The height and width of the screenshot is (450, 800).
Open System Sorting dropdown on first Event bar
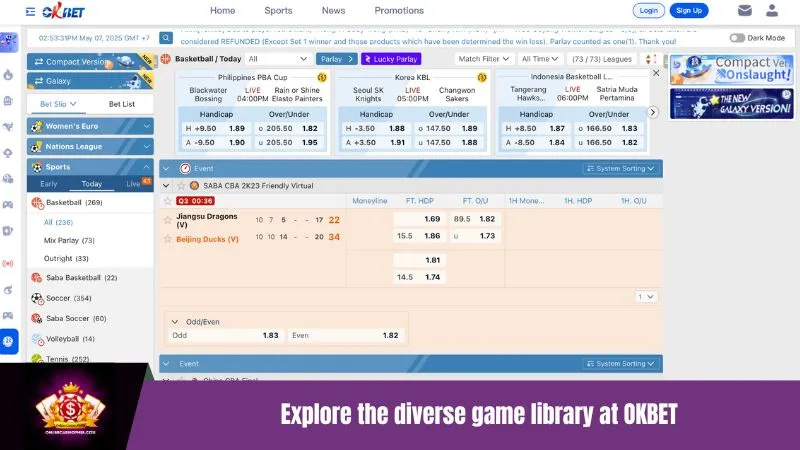(620, 168)
